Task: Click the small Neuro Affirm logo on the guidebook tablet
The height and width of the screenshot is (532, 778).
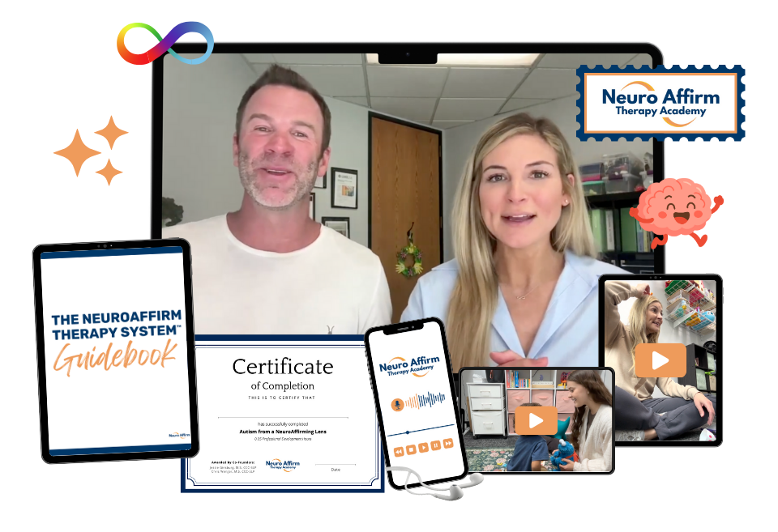Action: coord(179,436)
